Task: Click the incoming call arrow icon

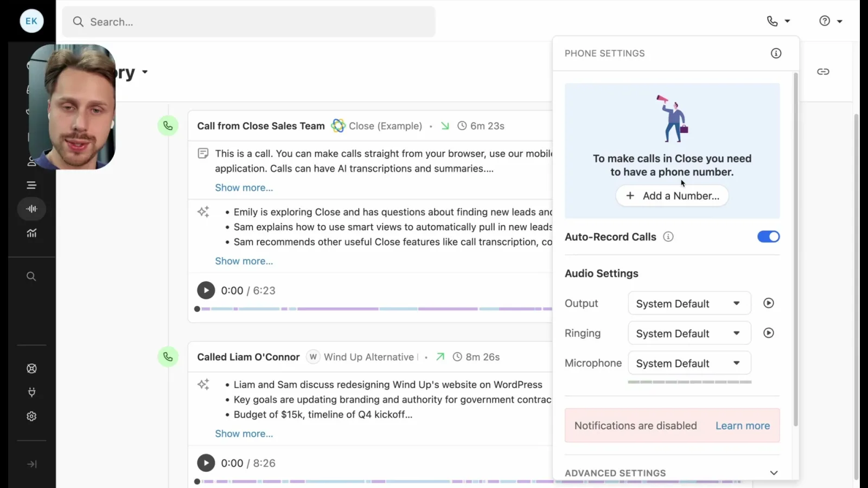Action: click(445, 126)
